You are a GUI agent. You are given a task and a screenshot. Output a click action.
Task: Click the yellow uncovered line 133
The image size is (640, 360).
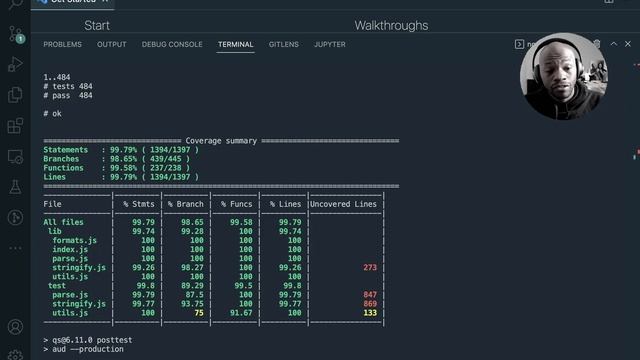[x=370, y=313]
